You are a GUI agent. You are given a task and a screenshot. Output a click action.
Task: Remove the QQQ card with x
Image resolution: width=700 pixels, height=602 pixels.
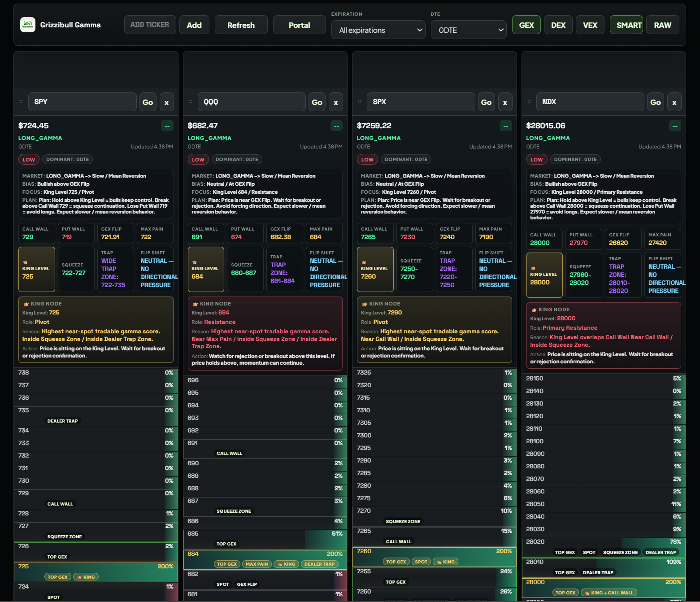[x=336, y=102]
